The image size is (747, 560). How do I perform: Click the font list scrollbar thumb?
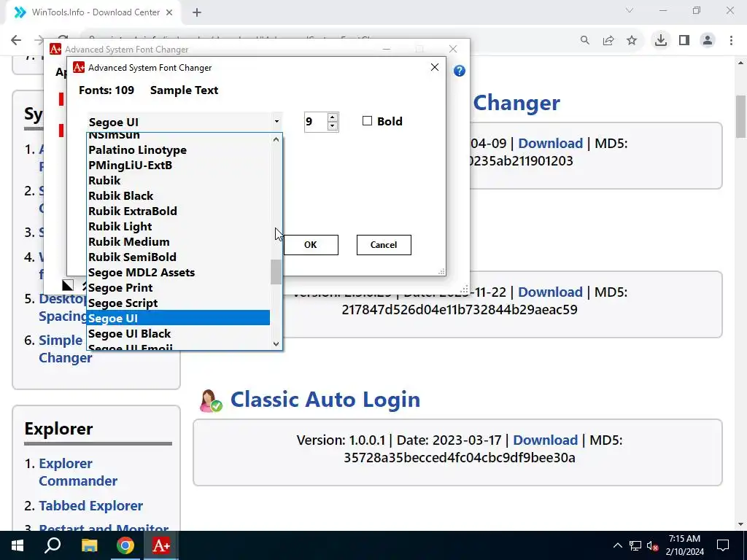[276, 272]
